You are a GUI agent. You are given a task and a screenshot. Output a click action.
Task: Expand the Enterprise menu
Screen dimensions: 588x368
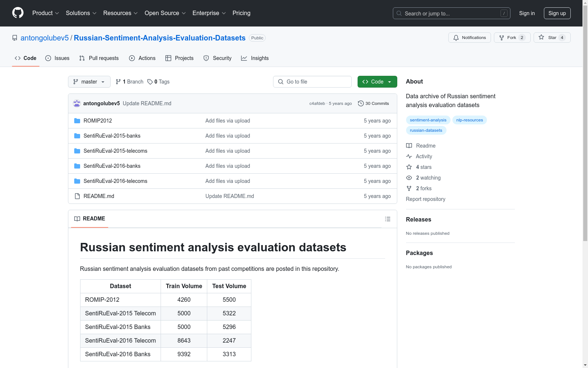(x=209, y=13)
